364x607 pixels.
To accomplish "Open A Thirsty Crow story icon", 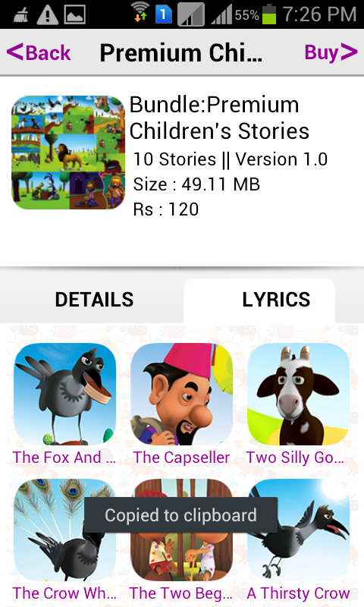I will (x=298, y=530).
